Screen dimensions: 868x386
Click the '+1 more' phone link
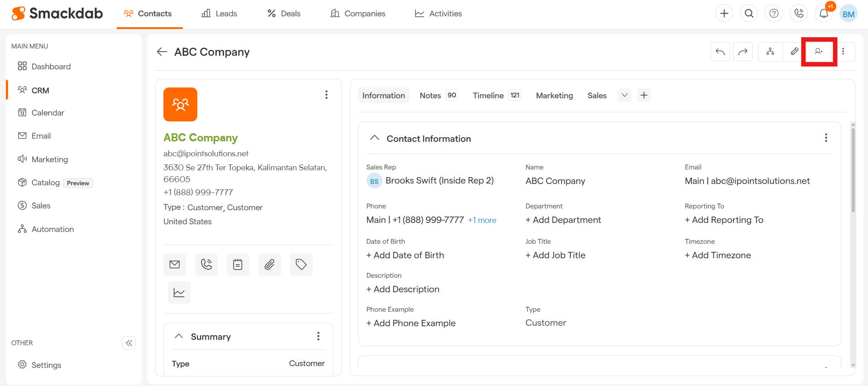tap(482, 220)
